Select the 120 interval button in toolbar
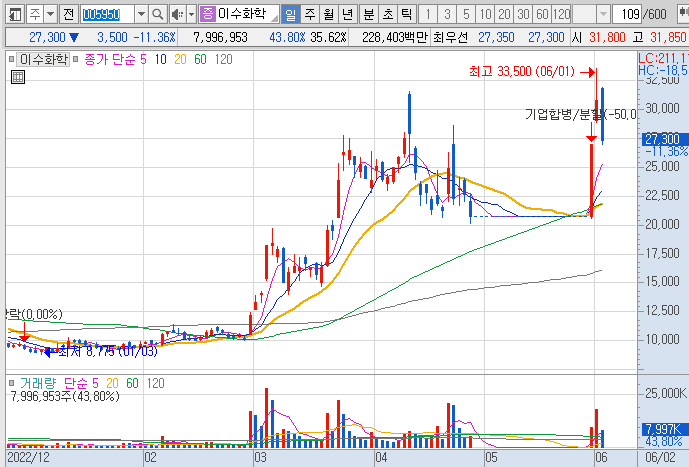The image size is (689, 467). 561,14
